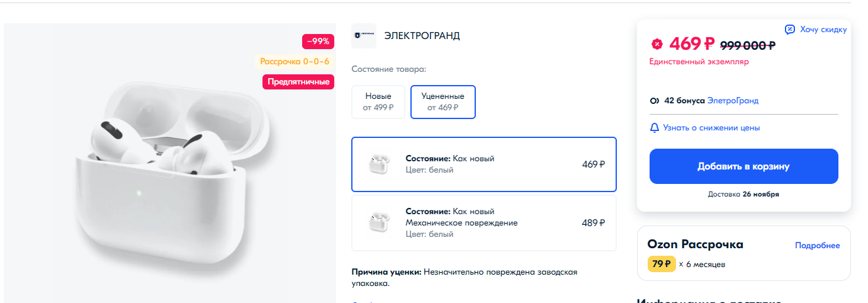868x303 pixels.
Task: Open "Подробнее" link for Ozon Рассрочка
Action: (x=817, y=246)
